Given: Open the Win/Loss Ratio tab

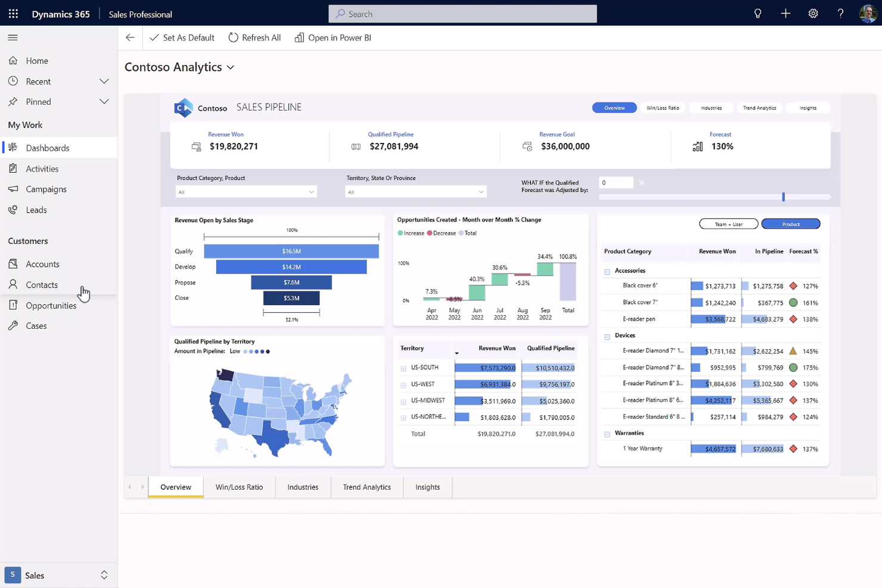Looking at the screenshot, I should tap(239, 487).
